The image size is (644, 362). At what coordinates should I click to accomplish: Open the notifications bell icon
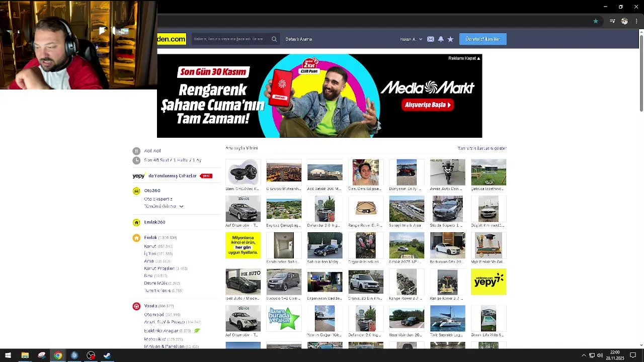tap(441, 39)
